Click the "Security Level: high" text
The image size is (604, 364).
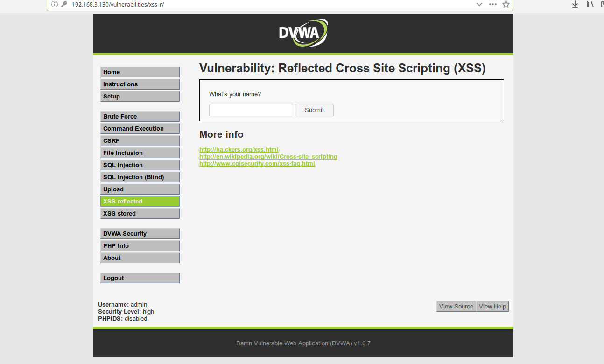pos(126,312)
